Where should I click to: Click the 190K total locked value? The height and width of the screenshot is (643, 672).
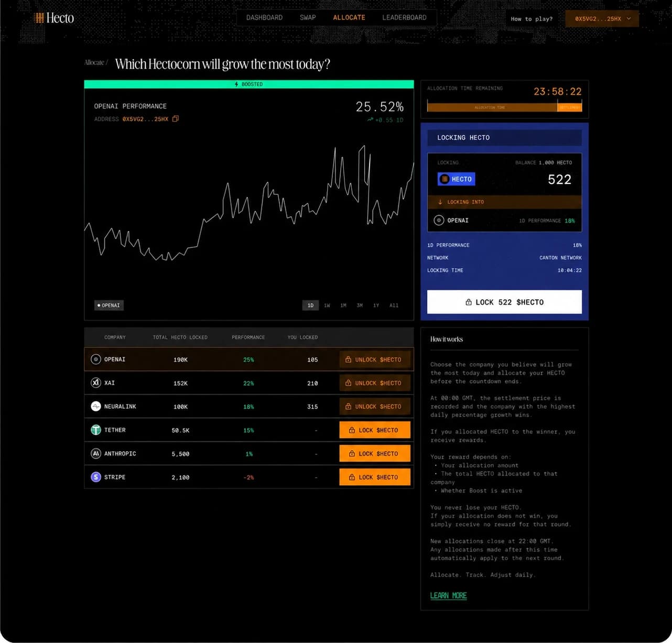click(x=180, y=360)
